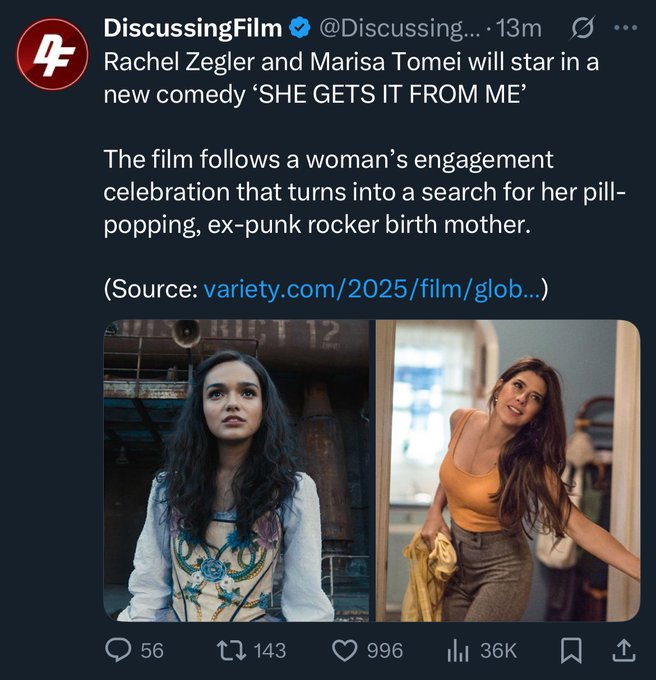This screenshot has height=680, width=656.
Task: Show post analytics via bar chart icon
Action: point(457,650)
